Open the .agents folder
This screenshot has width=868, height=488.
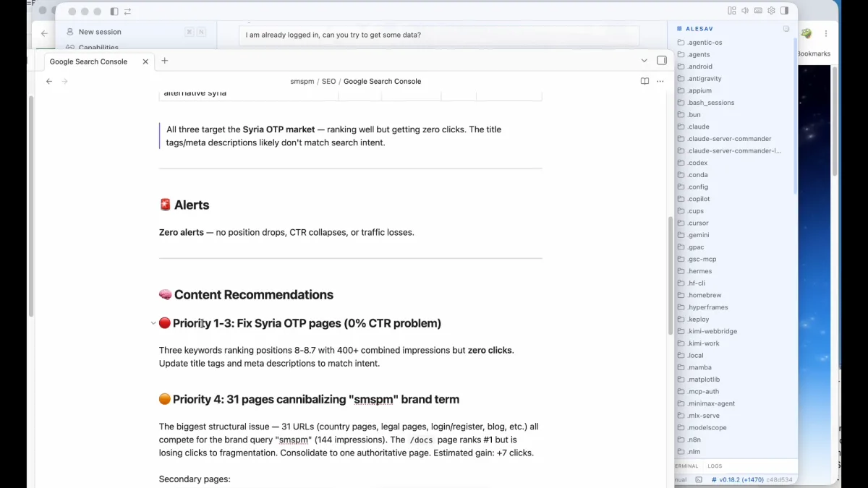click(698, 54)
